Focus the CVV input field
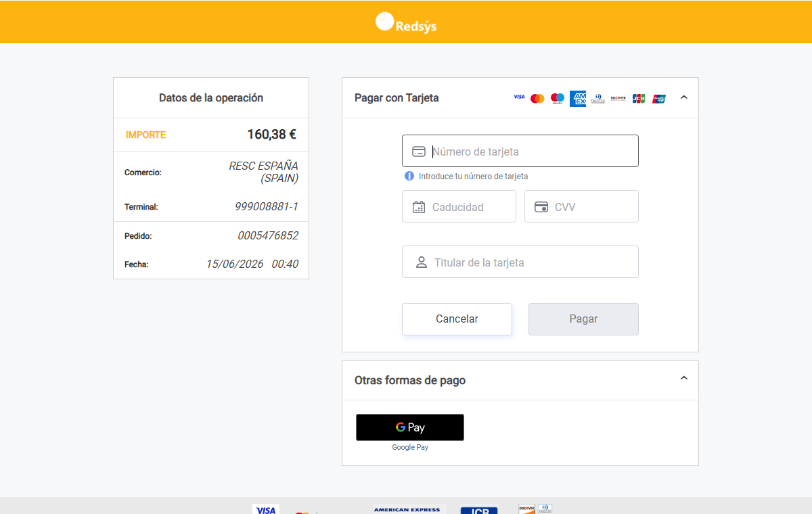 coord(581,206)
